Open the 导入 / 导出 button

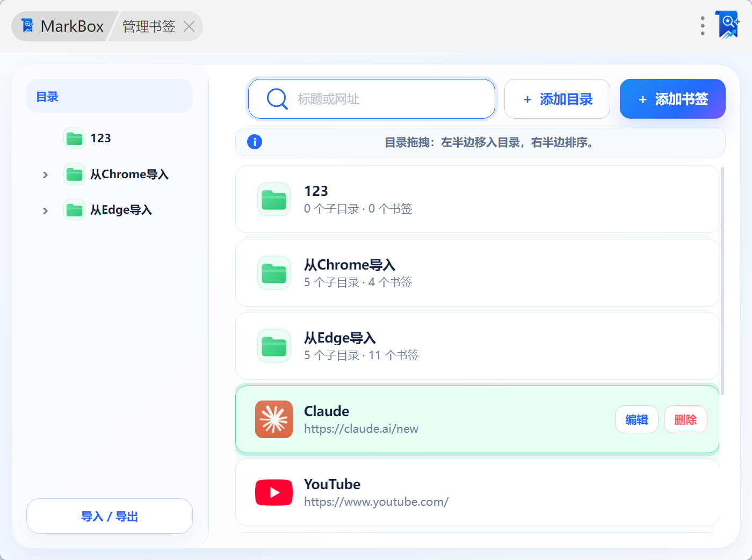tap(110, 516)
